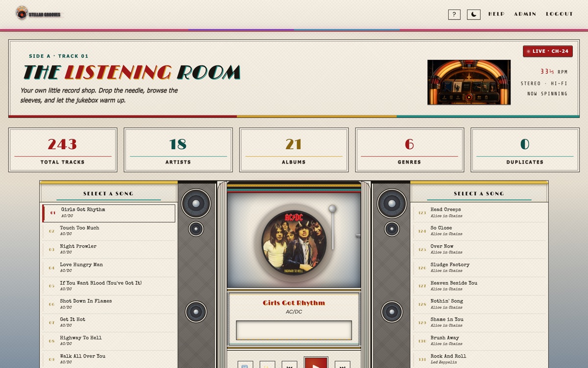The width and height of the screenshot is (588, 368).
Task: Select track 131 Rock And Roll
Action: (479, 359)
